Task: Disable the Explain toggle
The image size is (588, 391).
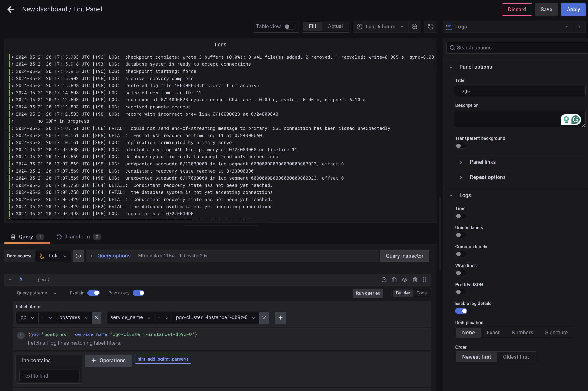Action: (x=93, y=293)
